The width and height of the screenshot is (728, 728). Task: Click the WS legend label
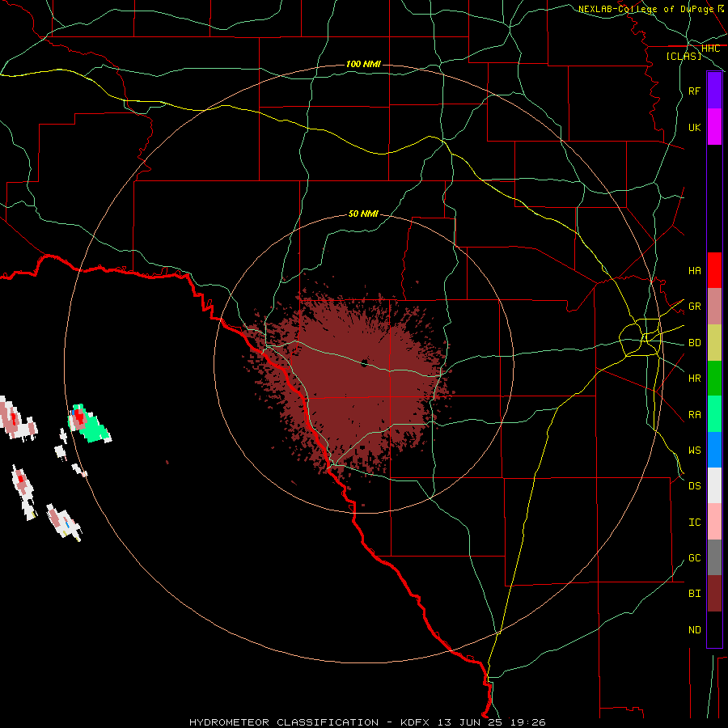[x=694, y=450]
